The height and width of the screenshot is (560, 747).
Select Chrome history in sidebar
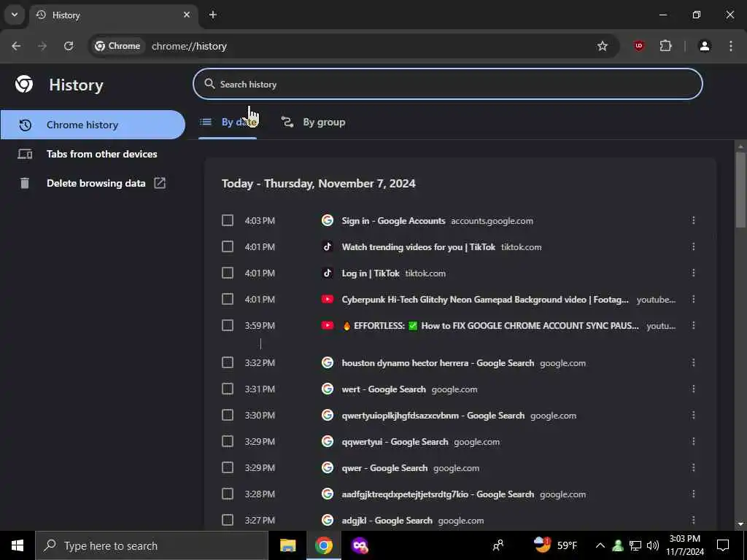(x=93, y=125)
